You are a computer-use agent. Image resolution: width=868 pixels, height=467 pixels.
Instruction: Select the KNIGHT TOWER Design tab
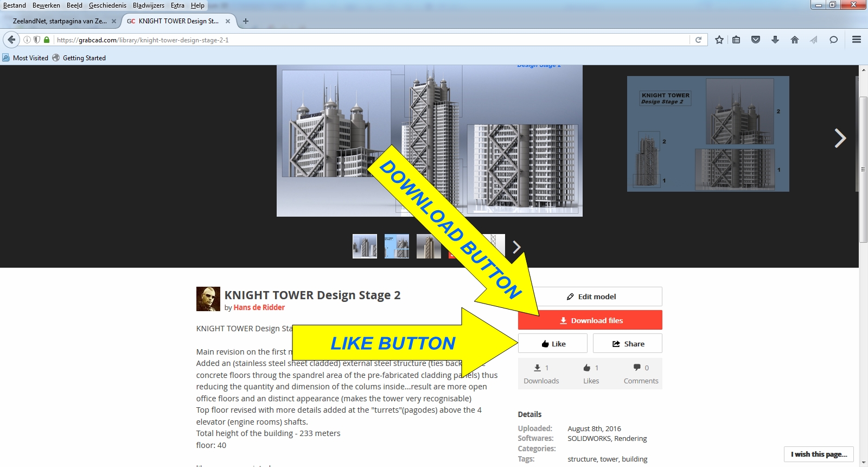[x=179, y=21]
